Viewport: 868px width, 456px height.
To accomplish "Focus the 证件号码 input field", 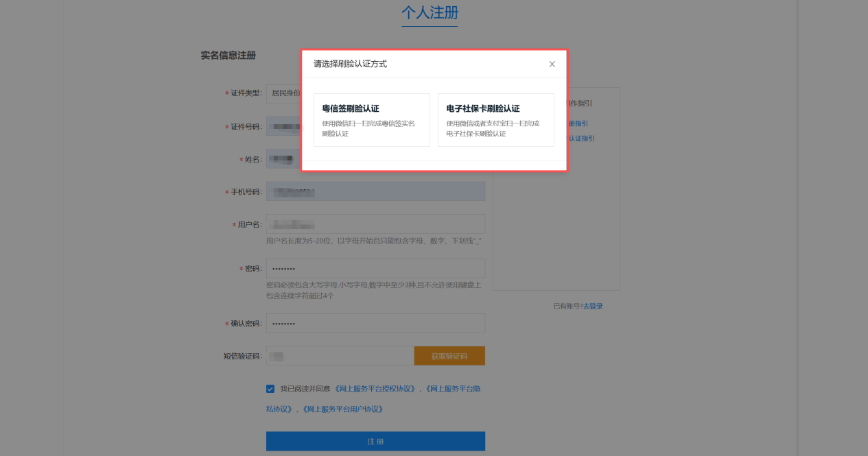I will click(x=284, y=126).
